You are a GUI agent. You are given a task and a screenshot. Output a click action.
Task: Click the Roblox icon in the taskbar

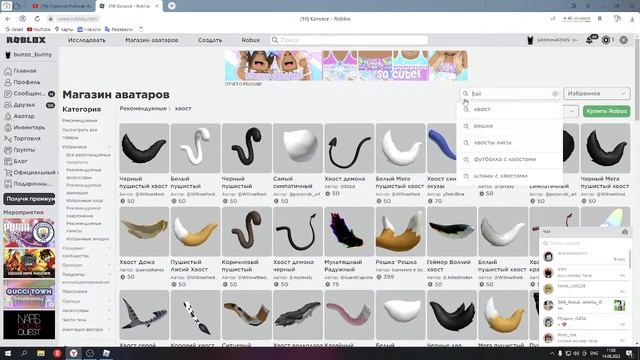(106, 353)
